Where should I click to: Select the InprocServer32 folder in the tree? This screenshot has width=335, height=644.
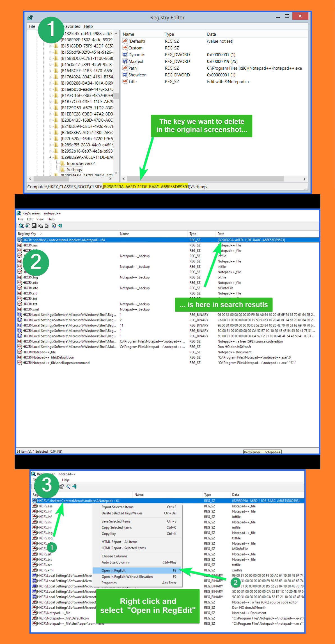click(81, 164)
